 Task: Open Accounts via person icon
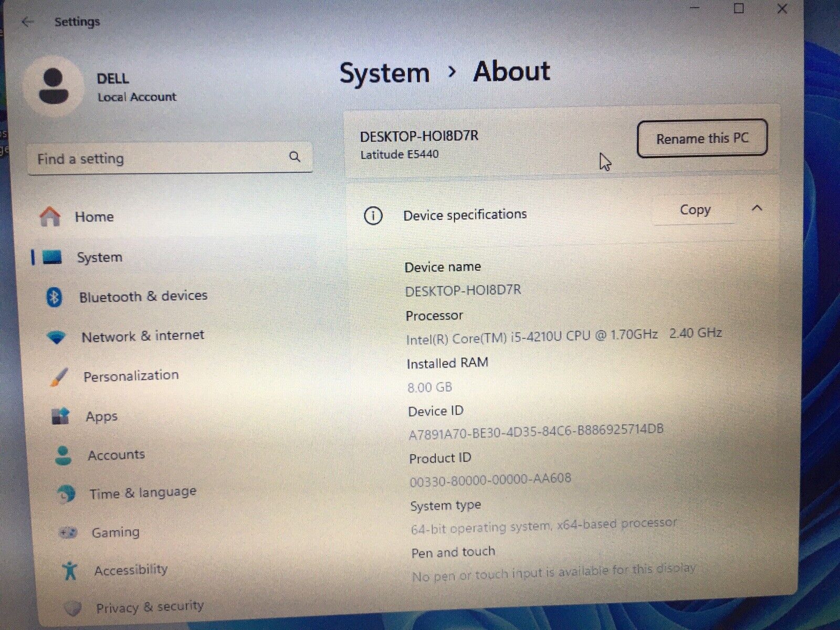pyautogui.click(x=63, y=455)
